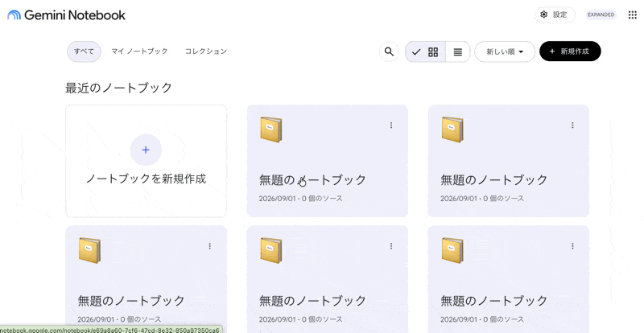The image size is (644, 333).
Task: Click the EXPANDED badge
Action: [x=601, y=14]
